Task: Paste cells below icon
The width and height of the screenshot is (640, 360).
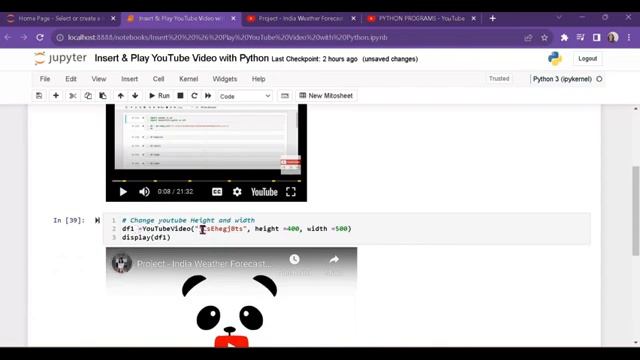Action: click(x=103, y=96)
